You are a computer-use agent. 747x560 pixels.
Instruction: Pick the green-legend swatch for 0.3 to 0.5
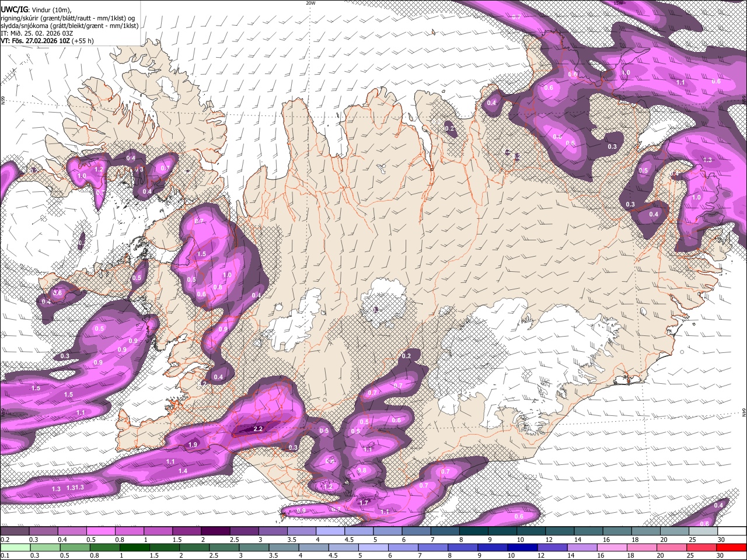(45, 547)
